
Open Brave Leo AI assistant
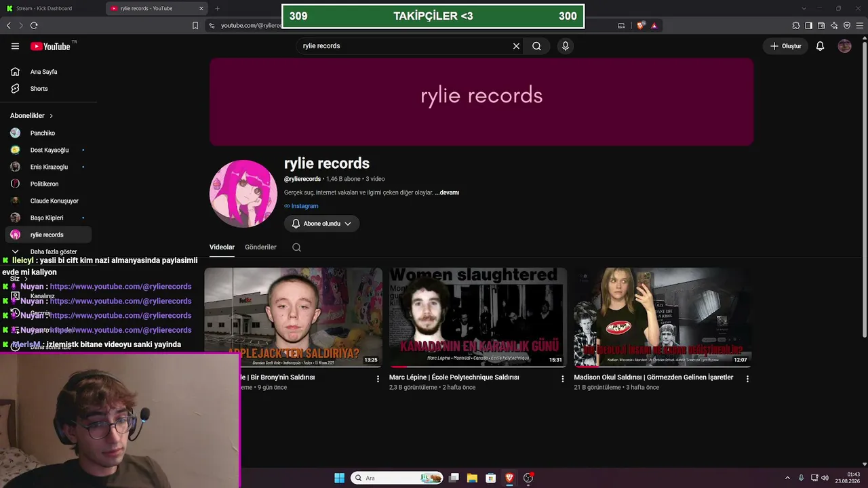pyautogui.click(x=834, y=25)
